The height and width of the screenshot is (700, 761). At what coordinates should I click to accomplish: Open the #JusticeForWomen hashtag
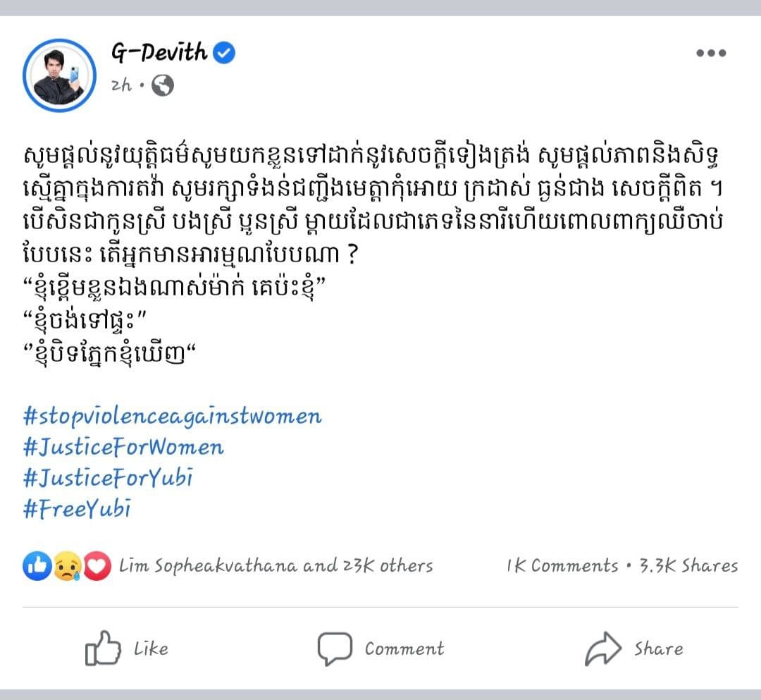(123, 447)
